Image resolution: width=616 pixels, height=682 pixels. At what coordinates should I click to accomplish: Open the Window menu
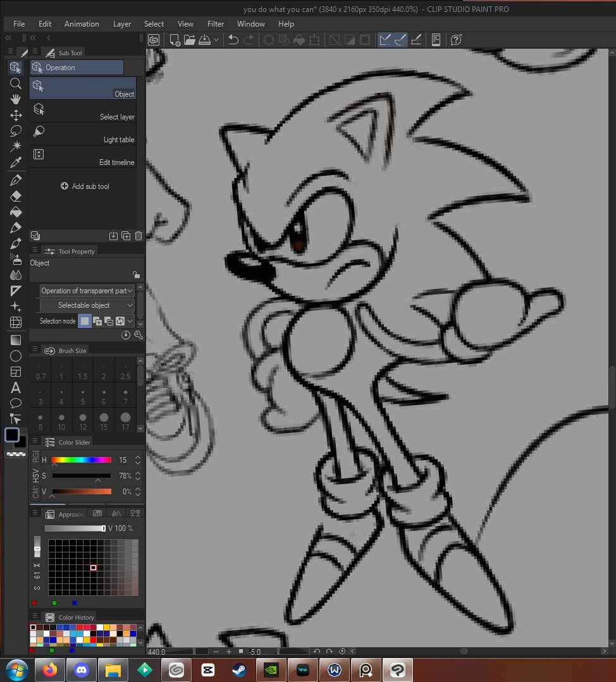click(250, 24)
